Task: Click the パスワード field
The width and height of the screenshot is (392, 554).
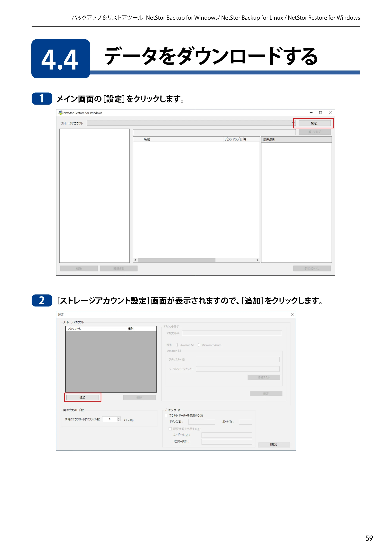Action: click(x=227, y=442)
